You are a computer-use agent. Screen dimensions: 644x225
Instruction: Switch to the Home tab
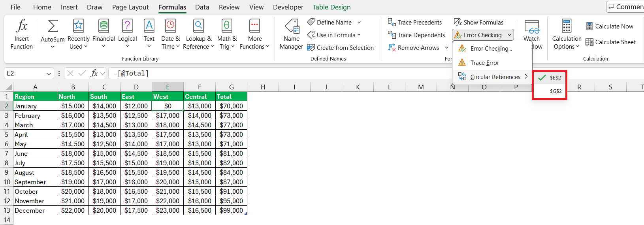point(42,7)
